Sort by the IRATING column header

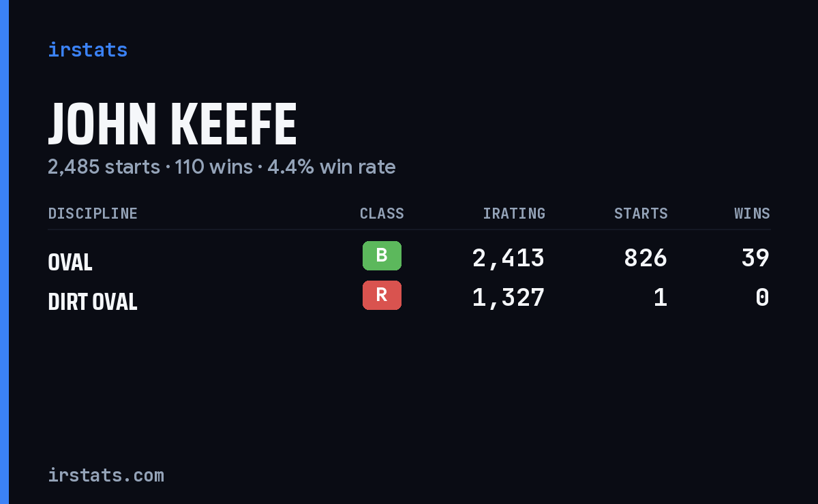(514, 213)
